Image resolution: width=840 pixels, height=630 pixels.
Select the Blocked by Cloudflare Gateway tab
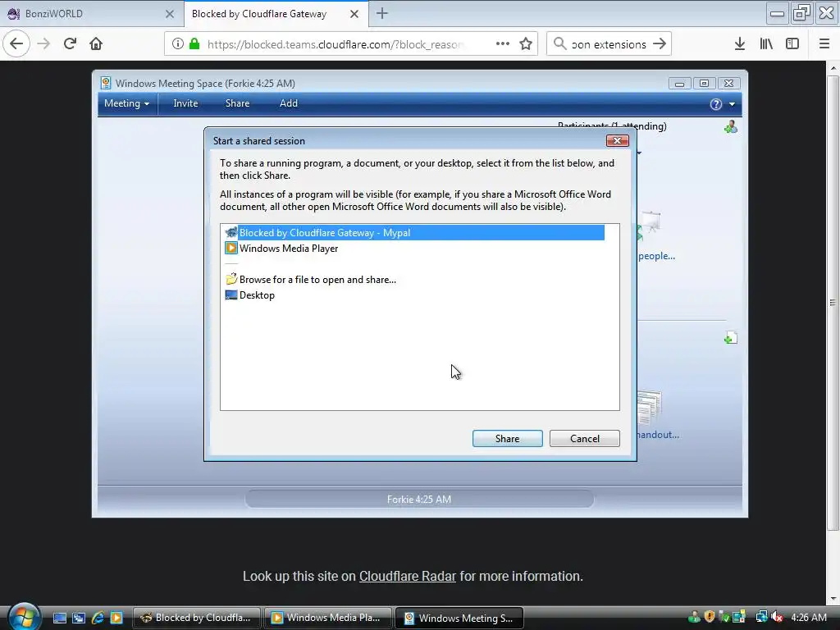(276, 14)
